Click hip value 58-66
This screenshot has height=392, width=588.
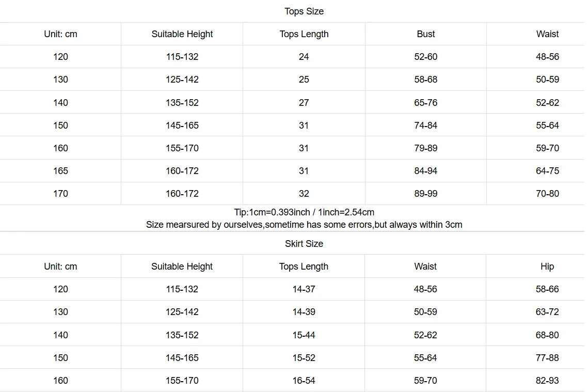click(x=547, y=289)
